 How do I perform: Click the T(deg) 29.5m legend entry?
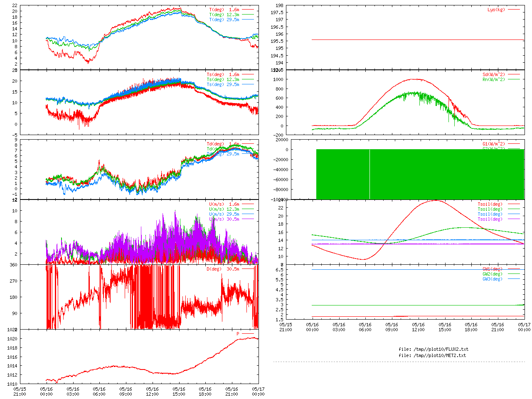(231, 20)
